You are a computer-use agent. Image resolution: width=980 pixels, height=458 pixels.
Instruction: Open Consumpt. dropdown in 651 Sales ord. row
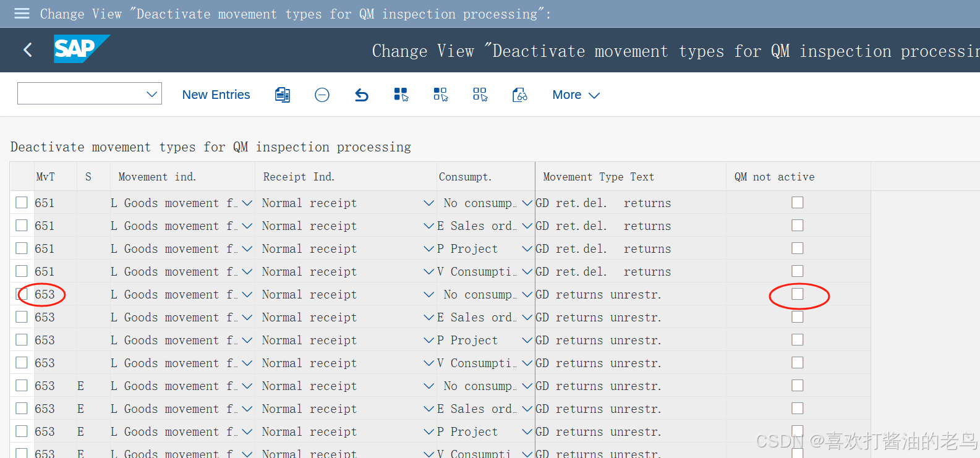pyautogui.click(x=527, y=226)
